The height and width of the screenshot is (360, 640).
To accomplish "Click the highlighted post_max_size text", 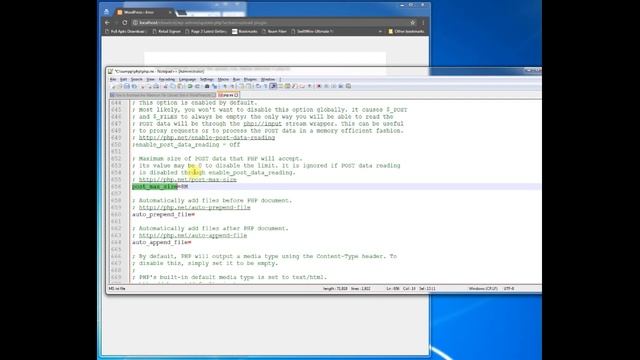I will pyautogui.click(x=155, y=187).
